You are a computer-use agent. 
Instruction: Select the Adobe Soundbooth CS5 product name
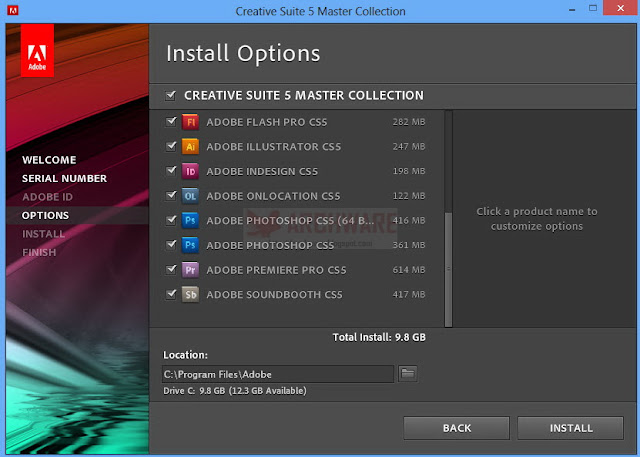click(x=274, y=295)
